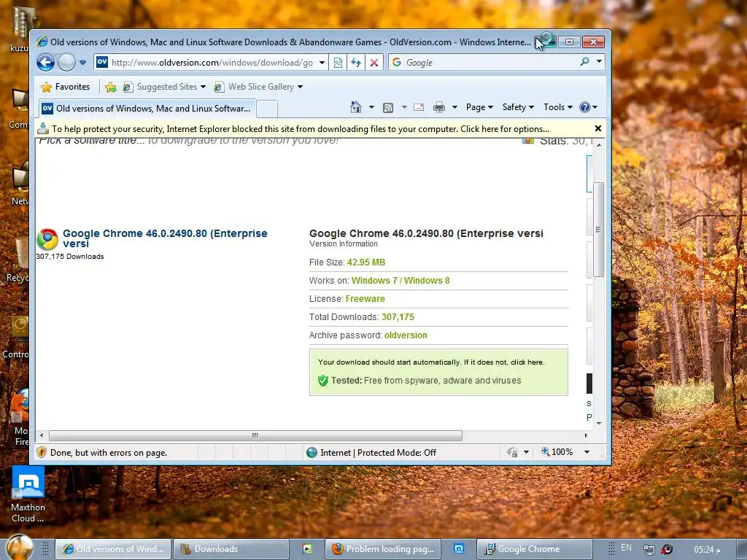
Task: Click the search magnifier icon
Action: pos(584,62)
